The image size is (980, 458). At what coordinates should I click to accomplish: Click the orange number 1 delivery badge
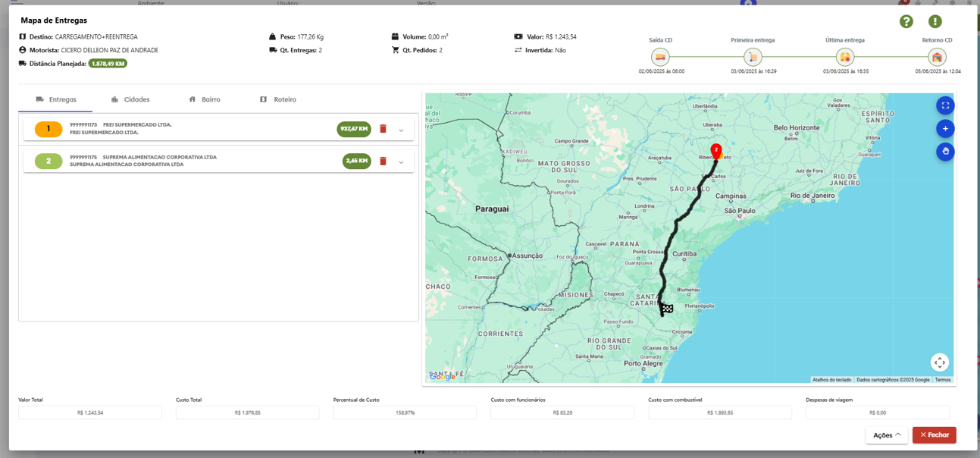(x=49, y=129)
